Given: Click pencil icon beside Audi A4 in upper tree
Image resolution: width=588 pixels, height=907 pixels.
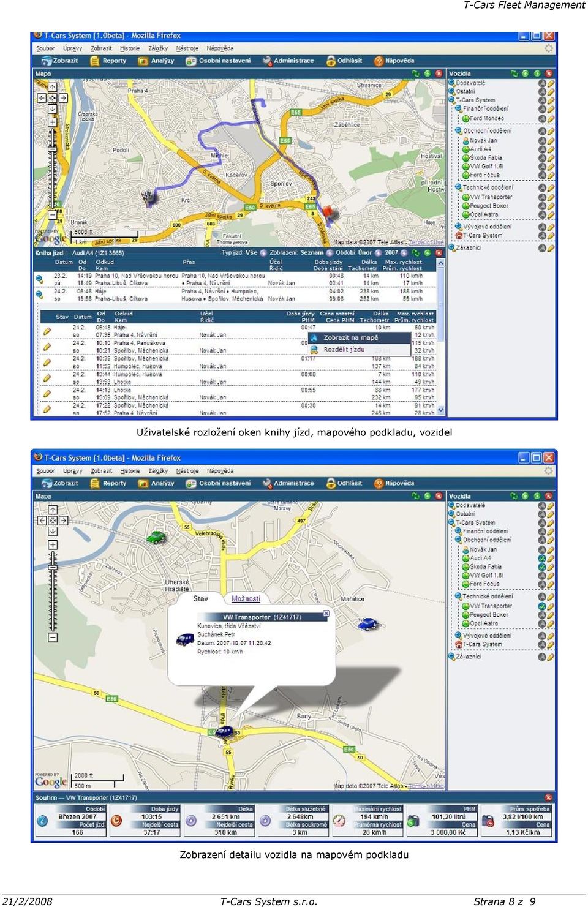Looking at the screenshot, I should click(x=551, y=149).
